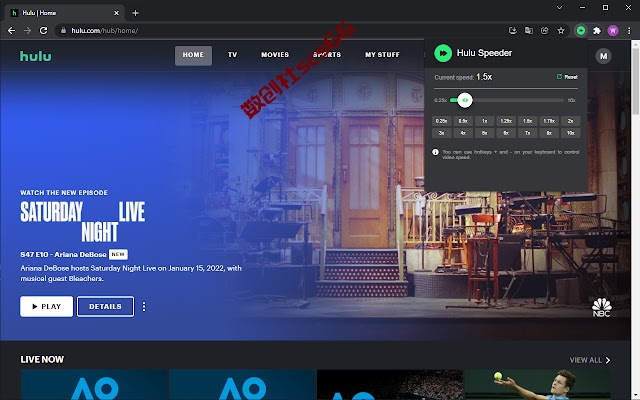Pick the 5x speed preset
Viewport: 640px width, 400px height.
coord(484,133)
